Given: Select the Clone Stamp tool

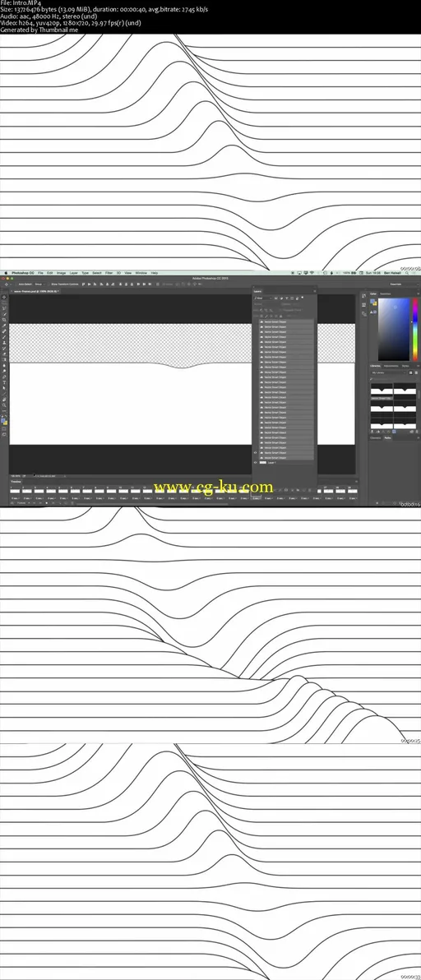Looking at the screenshot, I should (x=4, y=343).
